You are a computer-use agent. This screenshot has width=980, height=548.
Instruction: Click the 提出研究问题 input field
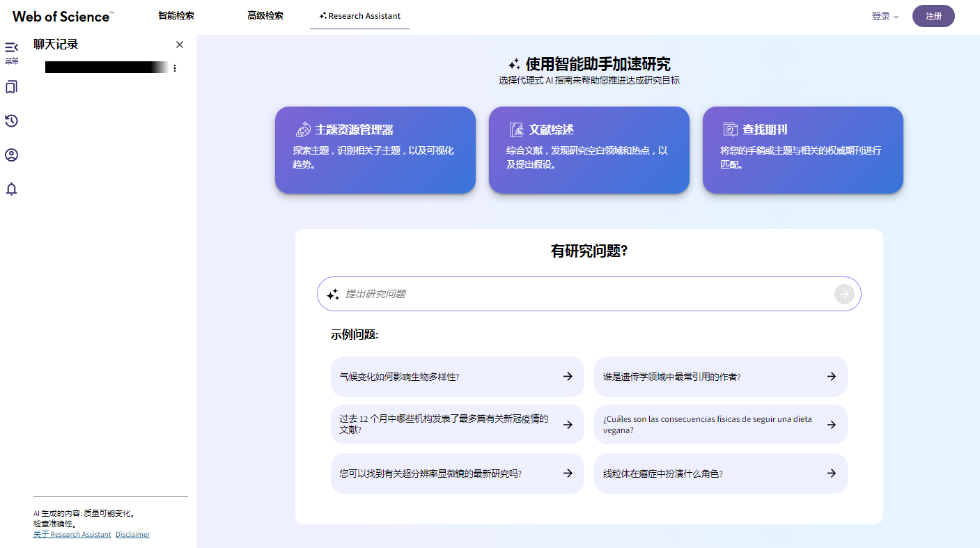click(x=585, y=294)
